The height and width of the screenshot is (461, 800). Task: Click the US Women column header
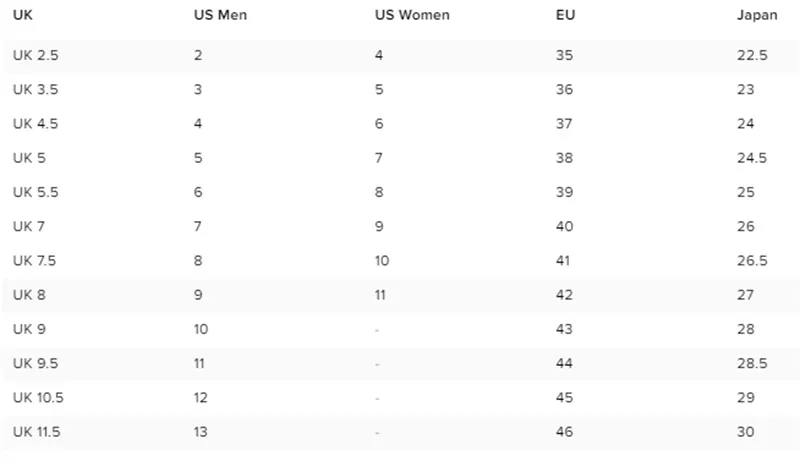click(x=412, y=15)
